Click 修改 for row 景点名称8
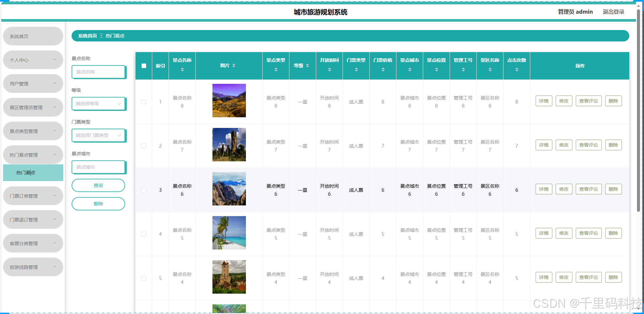Image resolution: width=644 pixels, height=314 pixels. [x=564, y=101]
